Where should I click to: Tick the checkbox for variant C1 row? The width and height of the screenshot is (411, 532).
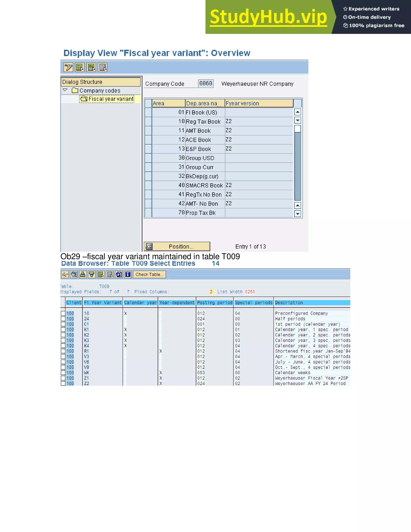(x=63, y=324)
